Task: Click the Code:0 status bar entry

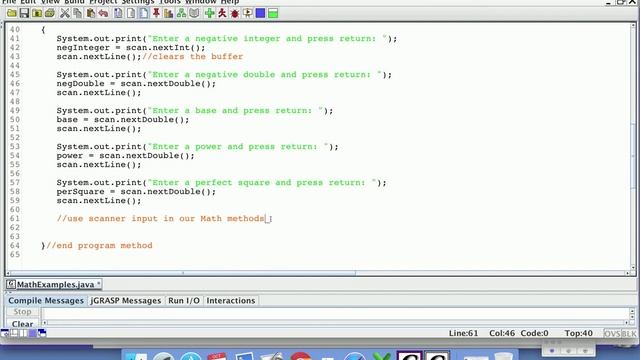Action: tap(534, 333)
